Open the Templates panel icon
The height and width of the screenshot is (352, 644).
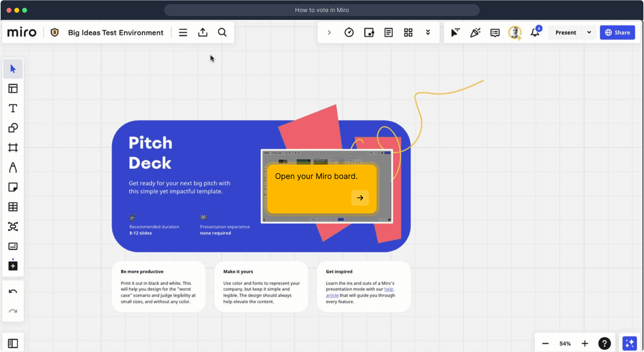point(13,88)
